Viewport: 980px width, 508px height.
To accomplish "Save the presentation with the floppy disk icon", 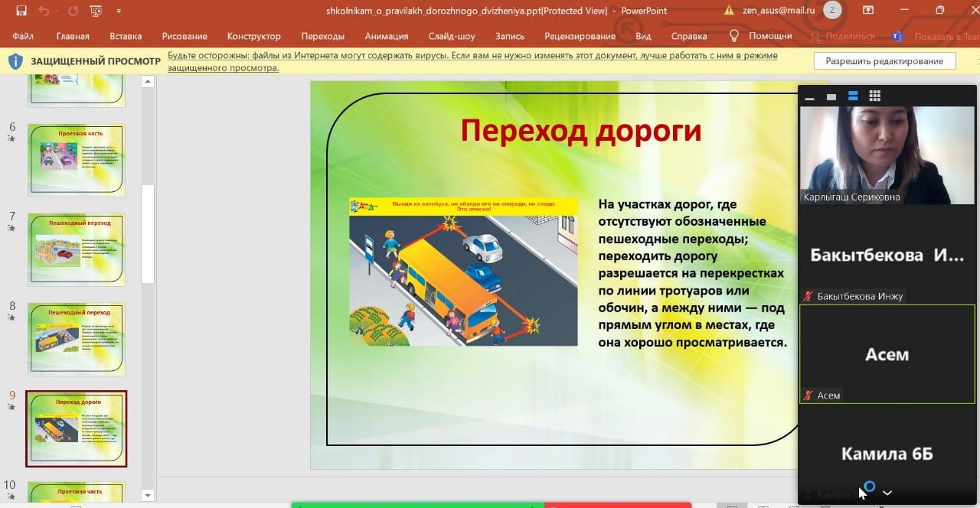I will pos(21,11).
